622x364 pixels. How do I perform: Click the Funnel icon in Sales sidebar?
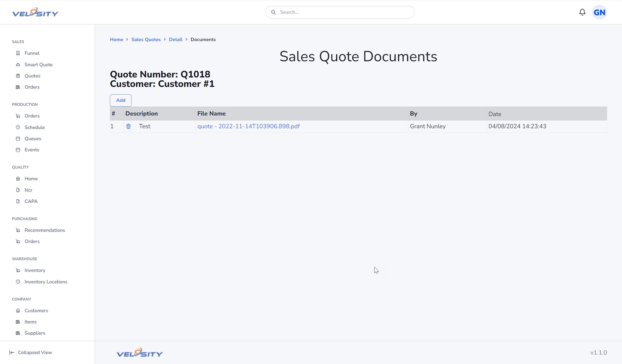coord(18,53)
